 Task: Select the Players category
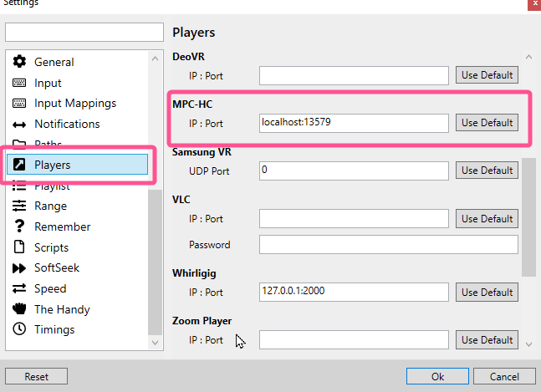pyautogui.click(x=77, y=165)
